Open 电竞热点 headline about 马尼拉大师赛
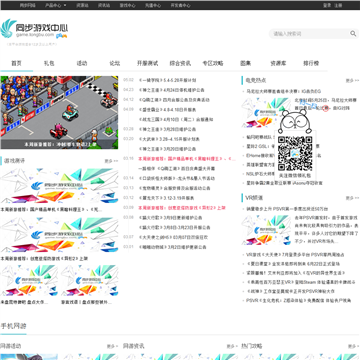This screenshot has width=360, height=360. [284, 91]
